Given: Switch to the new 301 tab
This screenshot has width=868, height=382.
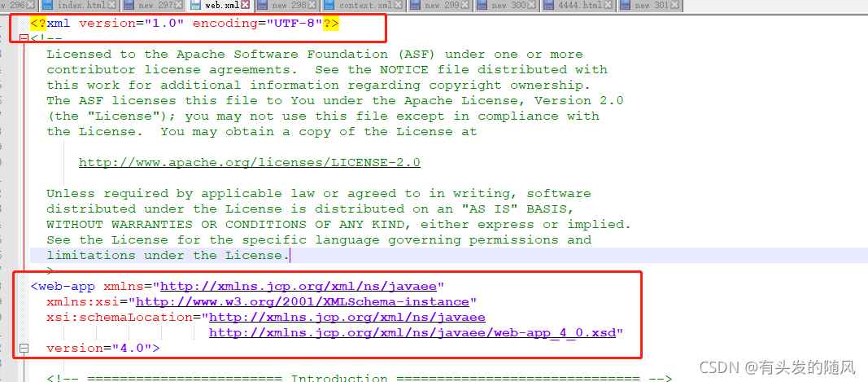Looking at the screenshot, I should tap(650, 6).
